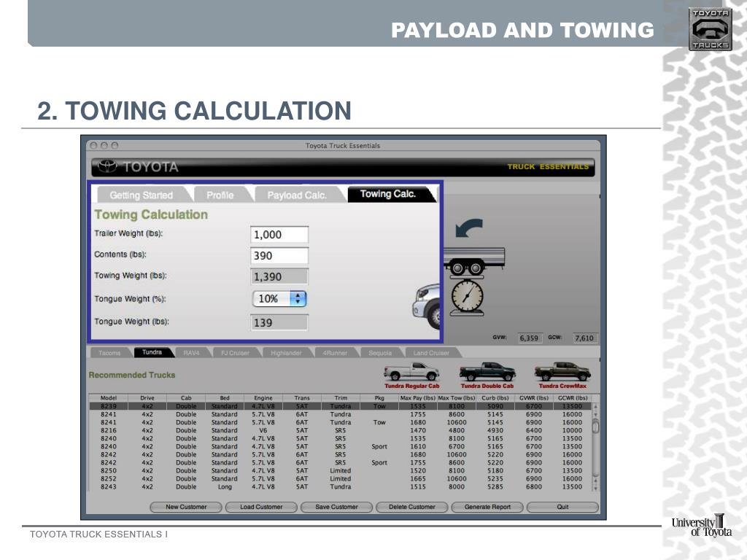Click the Load Customer button
The height and width of the screenshot is (560, 747).
[262, 507]
